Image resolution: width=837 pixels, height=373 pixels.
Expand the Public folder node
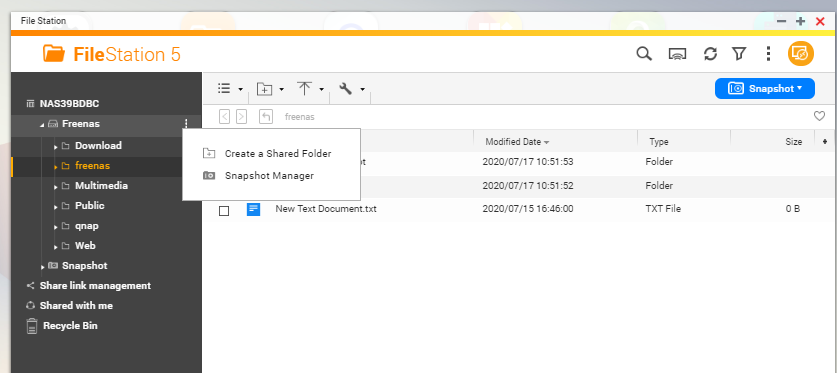(x=56, y=207)
